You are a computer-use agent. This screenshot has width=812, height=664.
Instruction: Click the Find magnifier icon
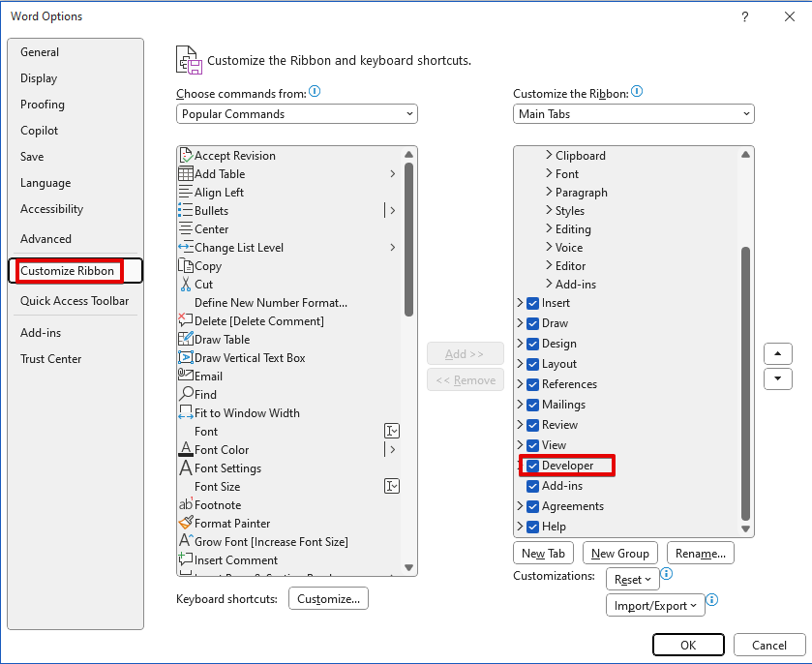[x=186, y=395]
